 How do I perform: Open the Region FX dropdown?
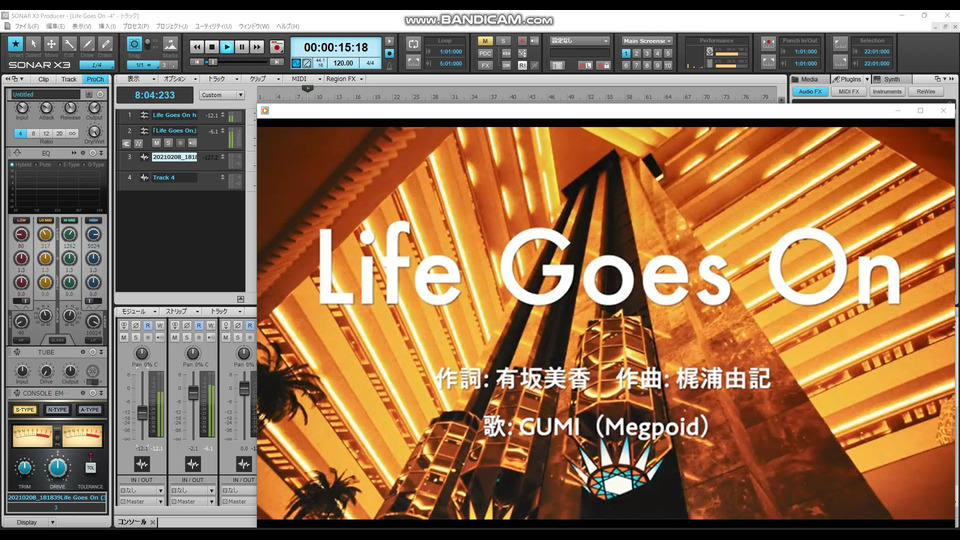pyautogui.click(x=345, y=79)
